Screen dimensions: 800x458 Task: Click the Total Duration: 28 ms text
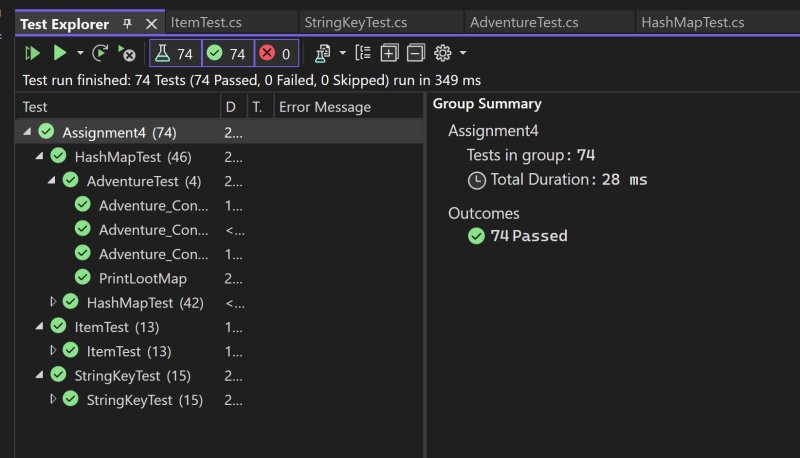[x=569, y=180]
